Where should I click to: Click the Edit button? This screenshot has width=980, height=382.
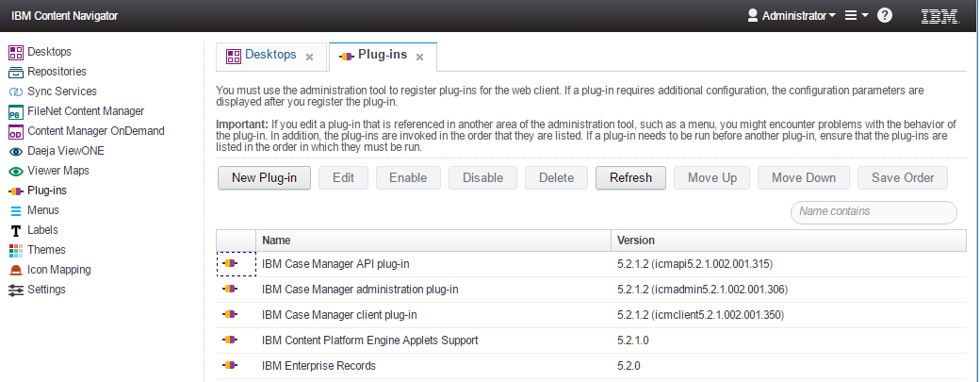[x=343, y=177]
